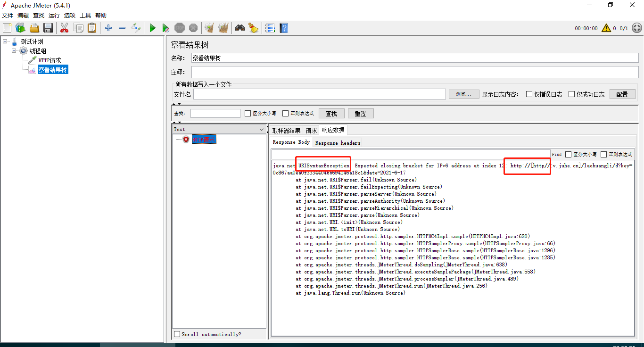Open the 编辑 menu

23,16
